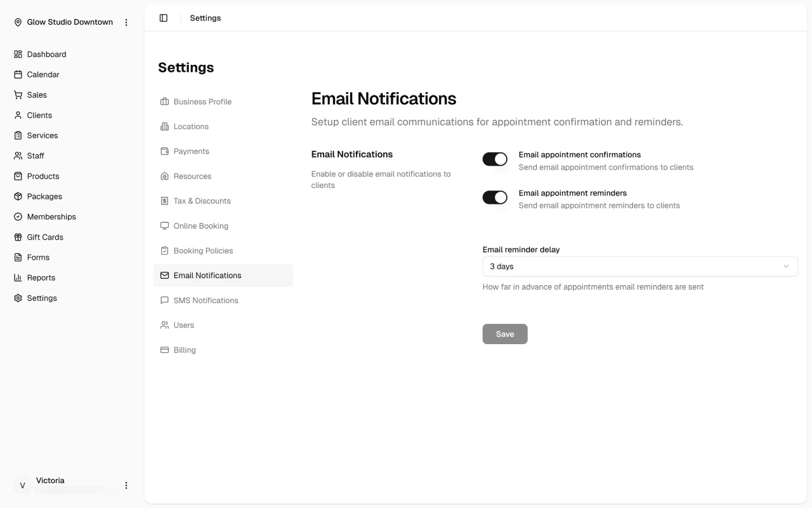Click the Dashboard grid icon
Screen dimensions: 812x508
click(18, 54)
